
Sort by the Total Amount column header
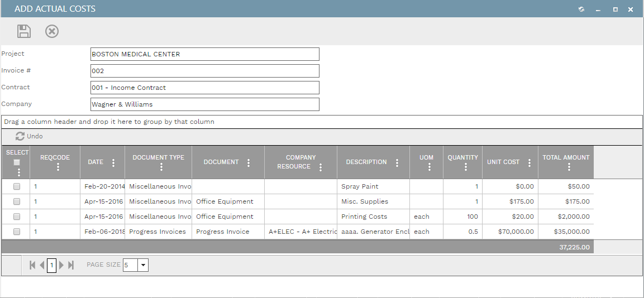click(566, 158)
